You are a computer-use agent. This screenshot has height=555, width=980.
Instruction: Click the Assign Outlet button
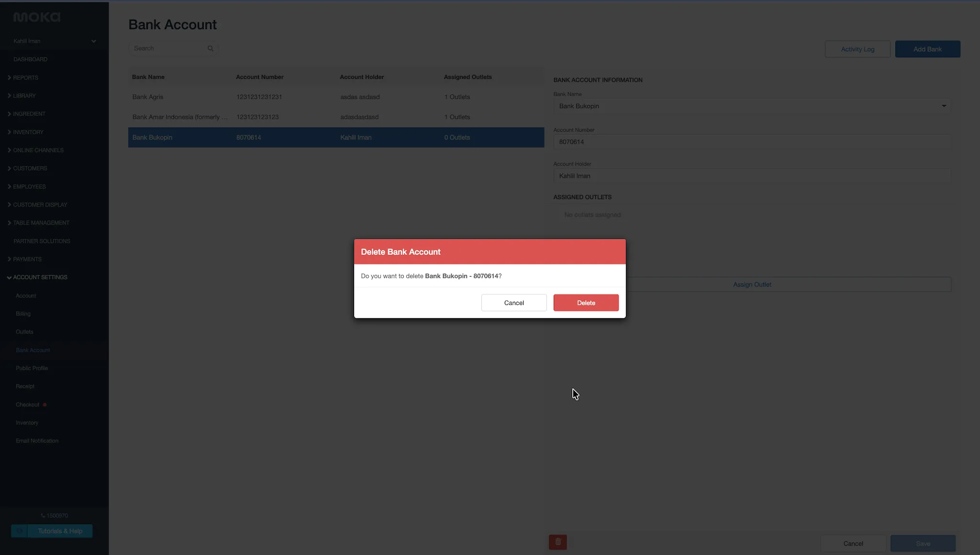[752, 284]
